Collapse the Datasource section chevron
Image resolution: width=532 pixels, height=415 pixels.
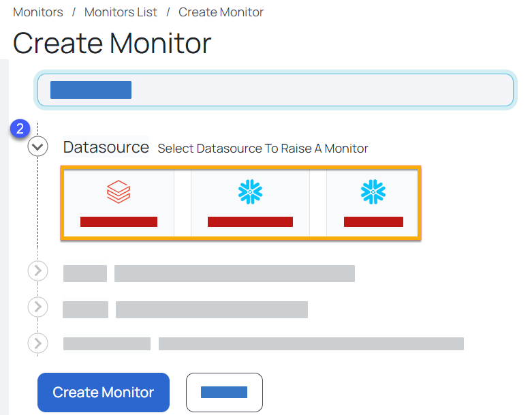click(x=37, y=147)
